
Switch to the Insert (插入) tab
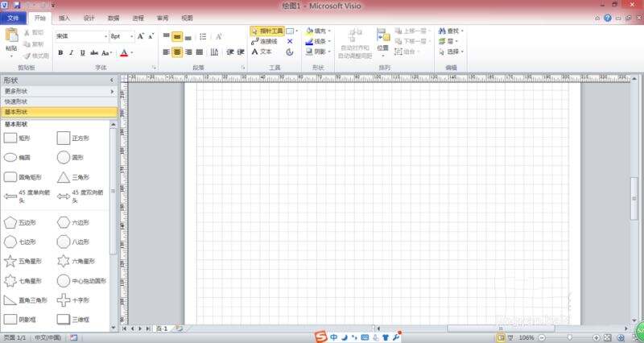(x=64, y=17)
